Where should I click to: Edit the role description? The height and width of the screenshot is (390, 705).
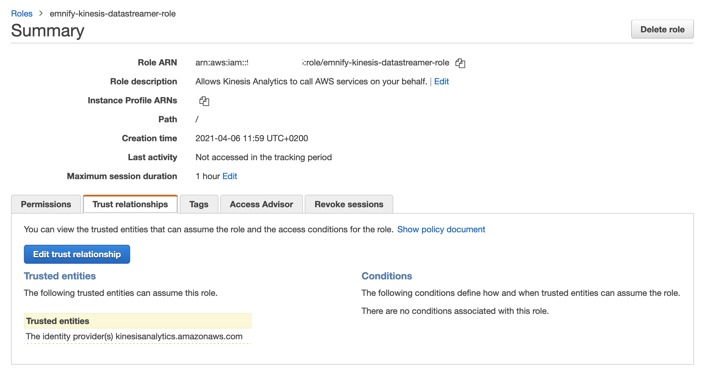click(x=442, y=81)
